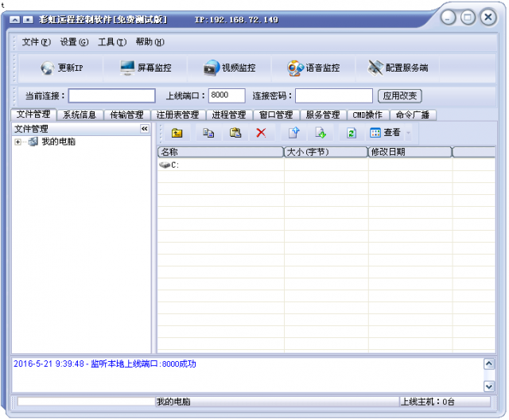509x420 pixels.
Task: Switch to the 命令广播 tab
Action: coord(413,115)
